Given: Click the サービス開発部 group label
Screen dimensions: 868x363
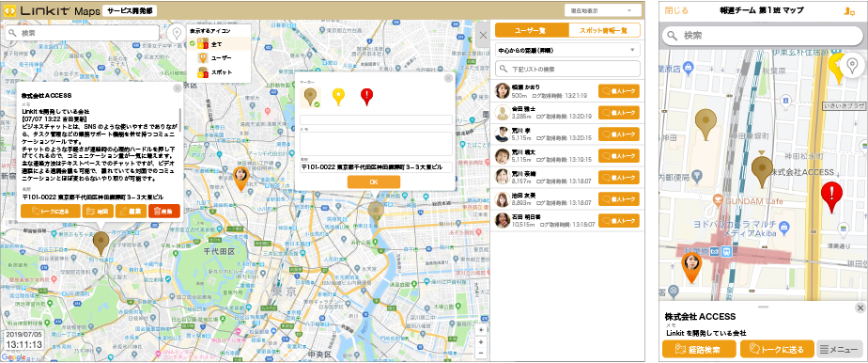Looking at the screenshot, I should pos(130,10).
